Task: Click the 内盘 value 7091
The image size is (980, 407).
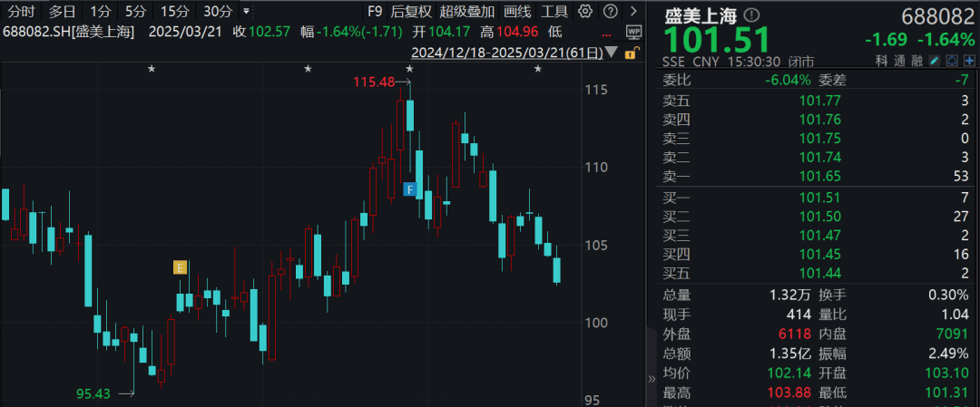Action: click(x=951, y=334)
